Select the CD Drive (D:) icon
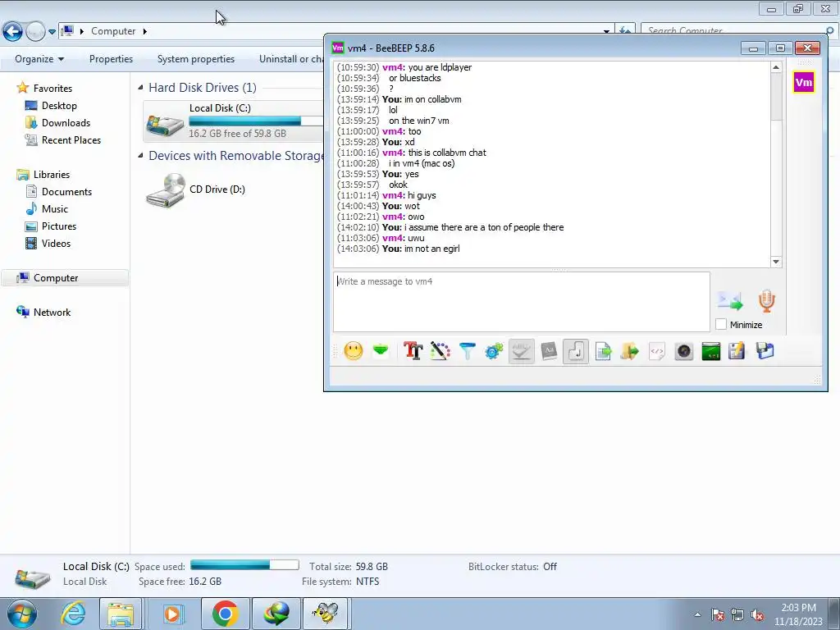 (196, 189)
